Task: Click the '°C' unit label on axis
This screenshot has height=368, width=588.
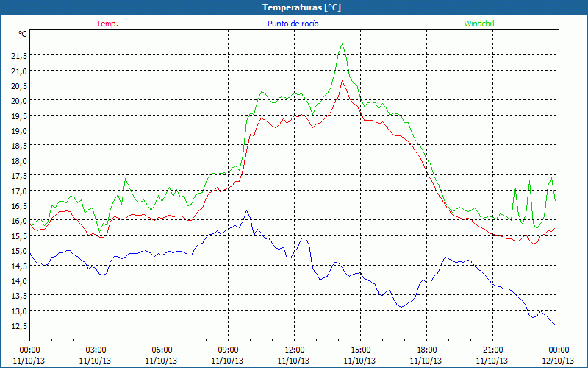Action: [23, 34]
